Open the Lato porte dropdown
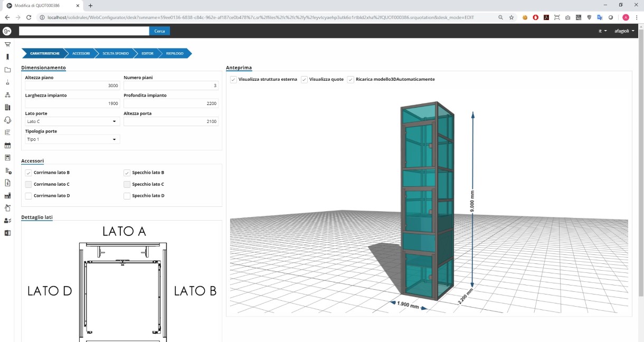Image resolution: width=644 pixels, height=342 pixels. (x=72, y=121)
